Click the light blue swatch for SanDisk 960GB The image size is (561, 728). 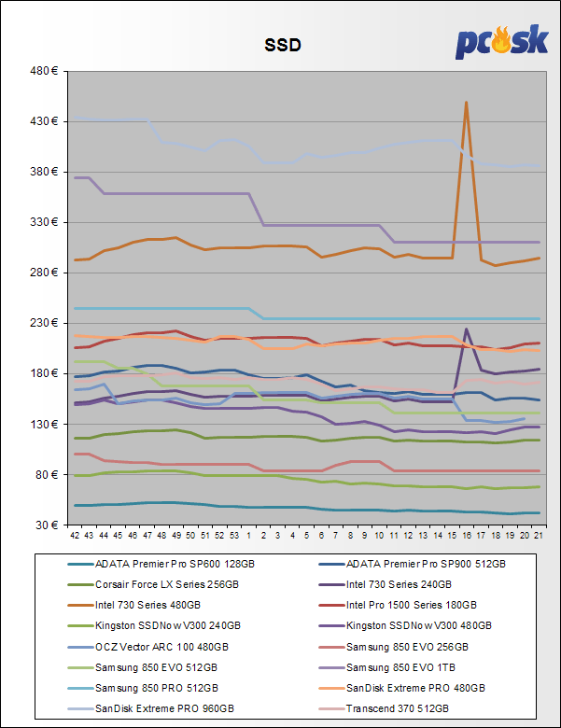[x=81, y=709]
